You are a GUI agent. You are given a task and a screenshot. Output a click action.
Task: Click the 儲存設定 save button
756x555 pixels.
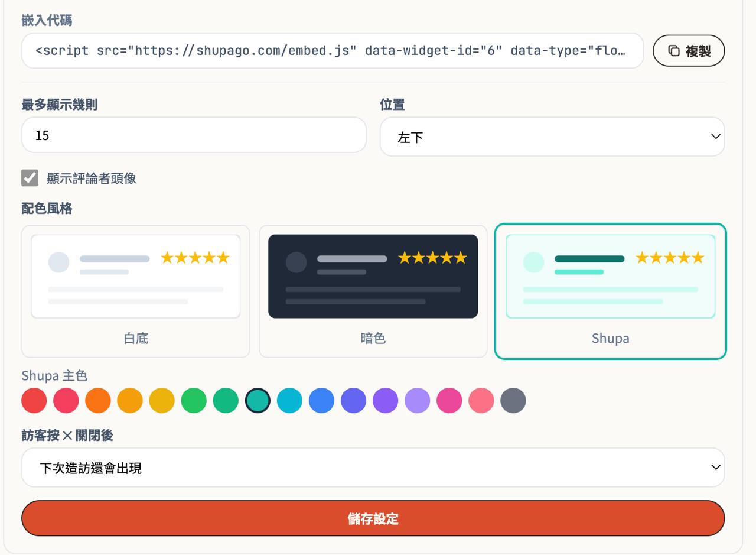373,518
